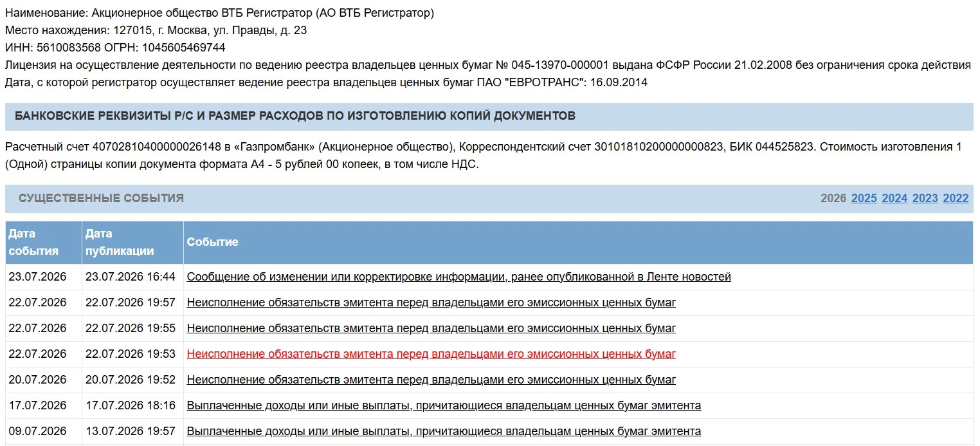Click the Дата события column header
The height and width of the screenshot is (446, 980).
point(44,242)
